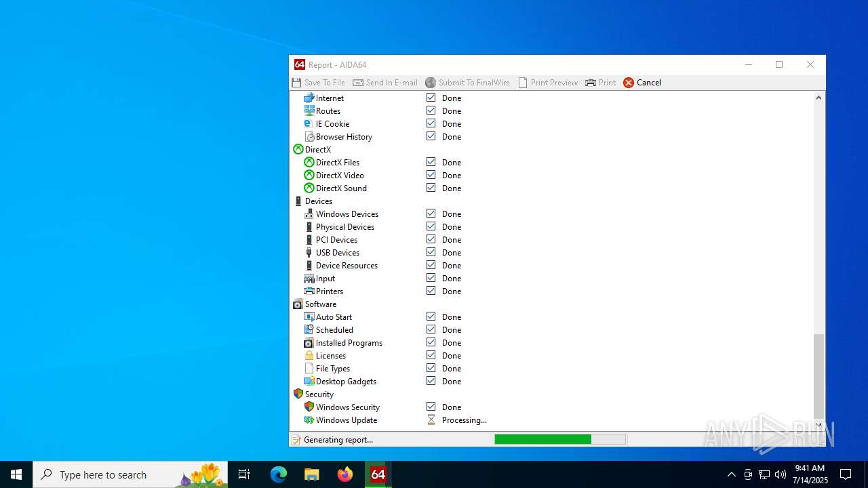
Task: Open the Windows Start menu
Action: [16, 474]
